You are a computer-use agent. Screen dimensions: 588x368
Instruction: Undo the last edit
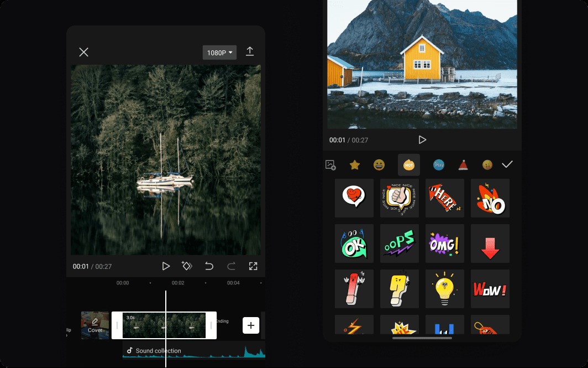pyautogui.click(x=209, y=266)
